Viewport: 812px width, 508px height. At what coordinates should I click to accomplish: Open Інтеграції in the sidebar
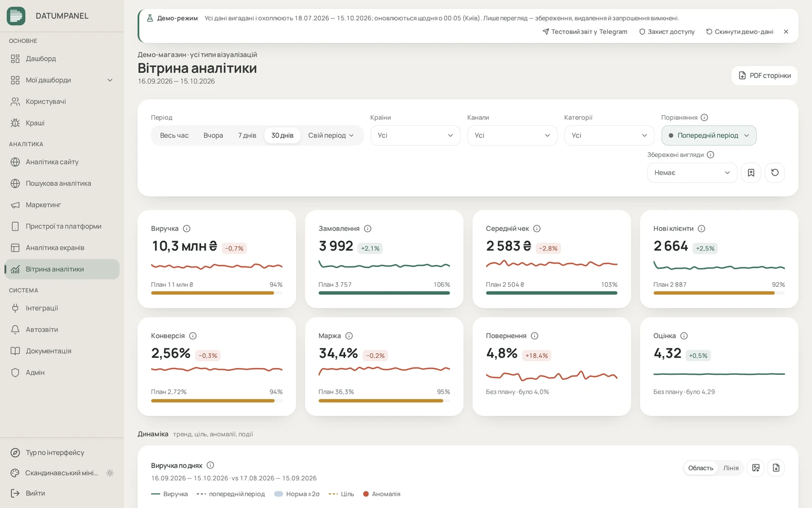pos(62,308)
